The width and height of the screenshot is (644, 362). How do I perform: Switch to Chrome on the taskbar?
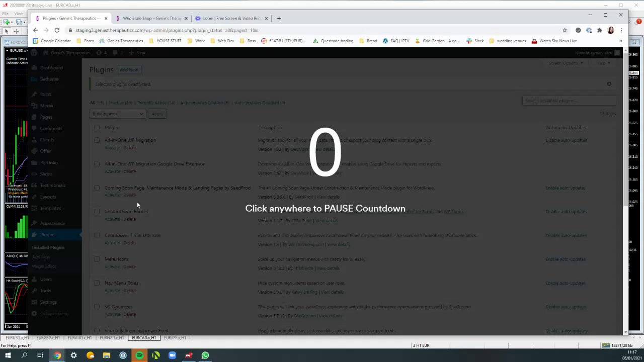(x=57, y=355)
